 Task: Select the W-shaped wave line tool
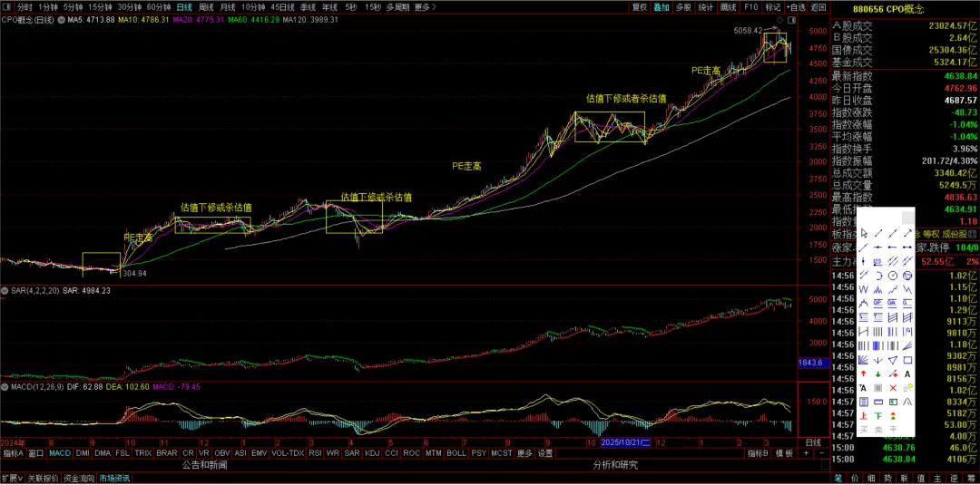(x=864, y=289)
